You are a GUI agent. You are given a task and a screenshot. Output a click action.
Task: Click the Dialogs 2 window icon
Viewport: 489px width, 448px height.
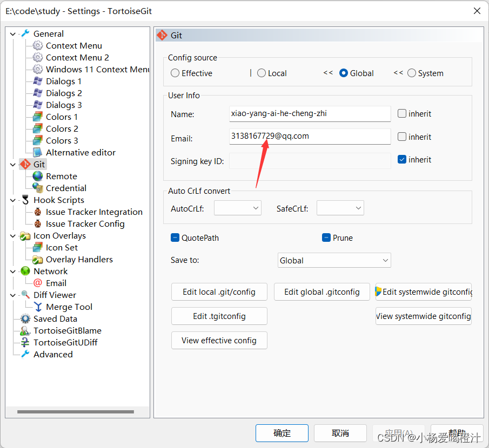(x=38, y=93)
